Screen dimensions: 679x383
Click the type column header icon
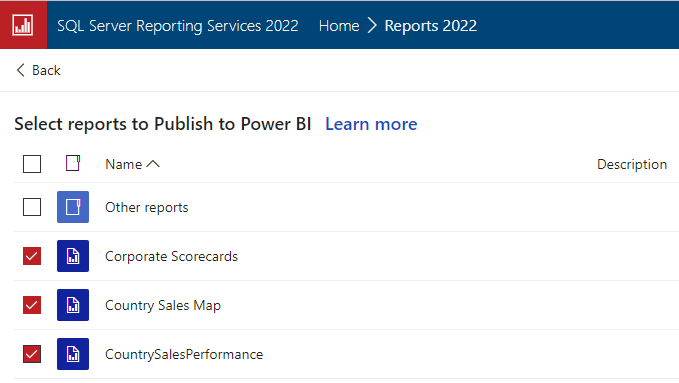click(73, 163)
